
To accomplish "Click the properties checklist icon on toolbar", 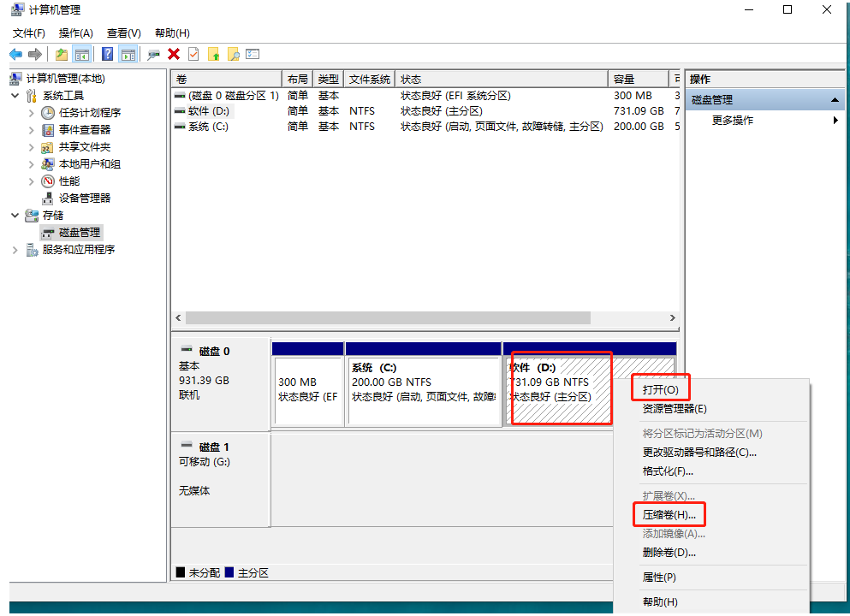I will pos(253,53).
